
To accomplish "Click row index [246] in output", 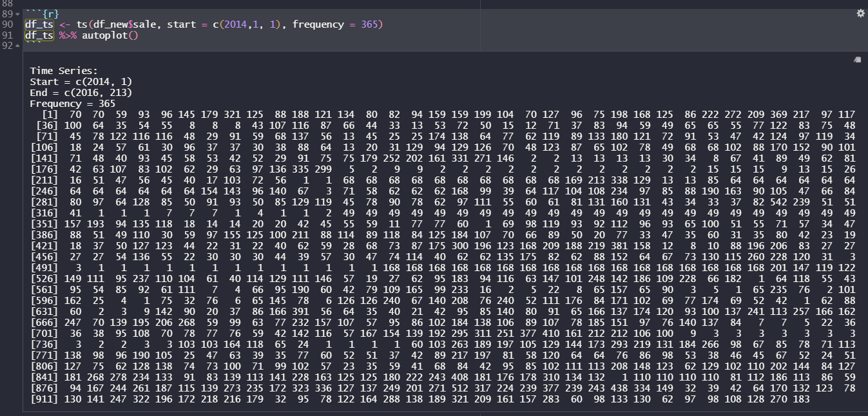I will tap(44, 191).
